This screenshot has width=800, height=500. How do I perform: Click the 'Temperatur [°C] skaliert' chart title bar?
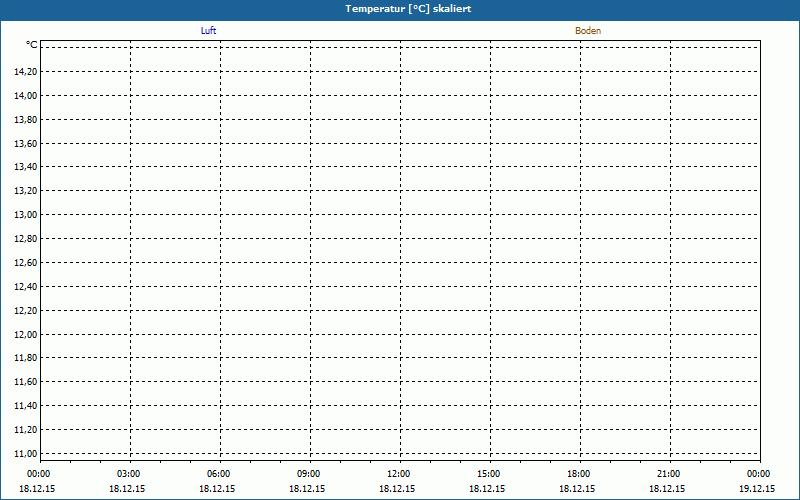click(400, 9)
